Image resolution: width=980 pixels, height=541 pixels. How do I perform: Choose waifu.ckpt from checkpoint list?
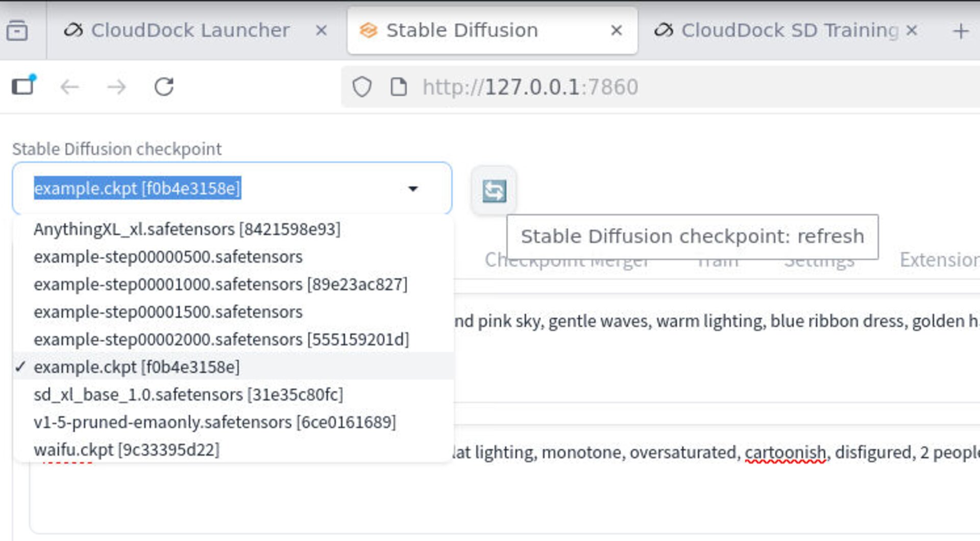126,450
